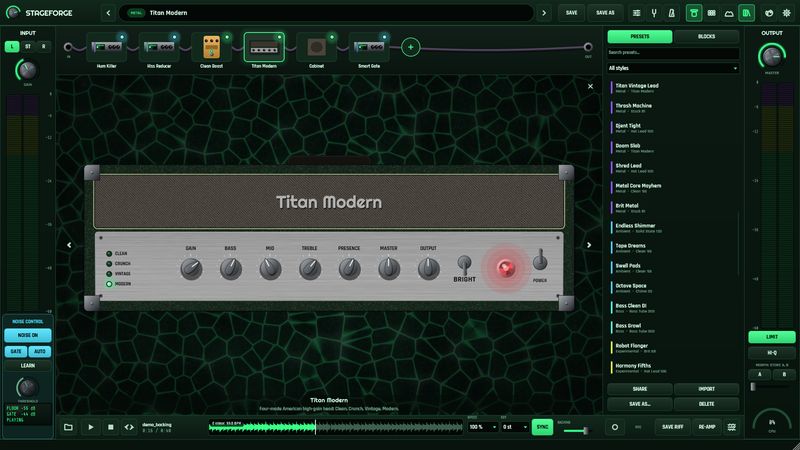Click the Save Riff button

tap(672, 427)
